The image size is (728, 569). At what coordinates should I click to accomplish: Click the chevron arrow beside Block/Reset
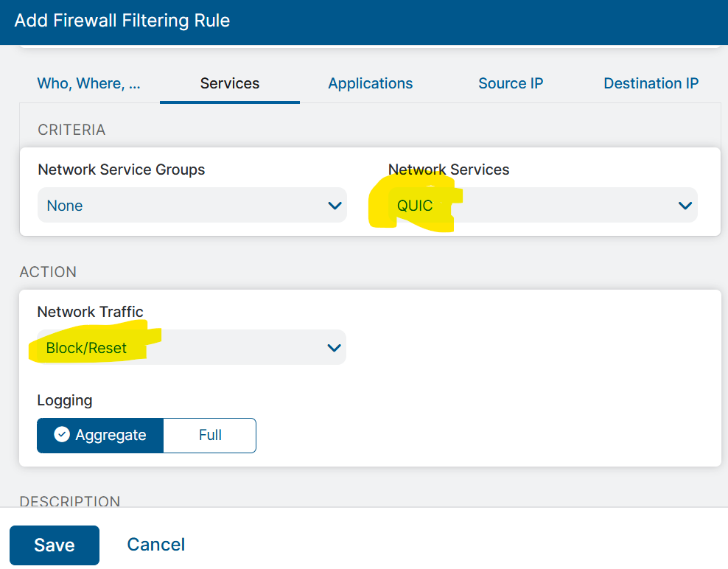pos(334,348)
